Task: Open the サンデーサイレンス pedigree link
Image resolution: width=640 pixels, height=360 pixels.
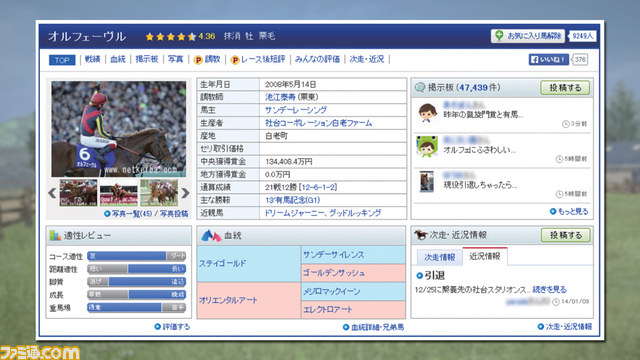Action: pyautogui.click(x=333, y=255)
